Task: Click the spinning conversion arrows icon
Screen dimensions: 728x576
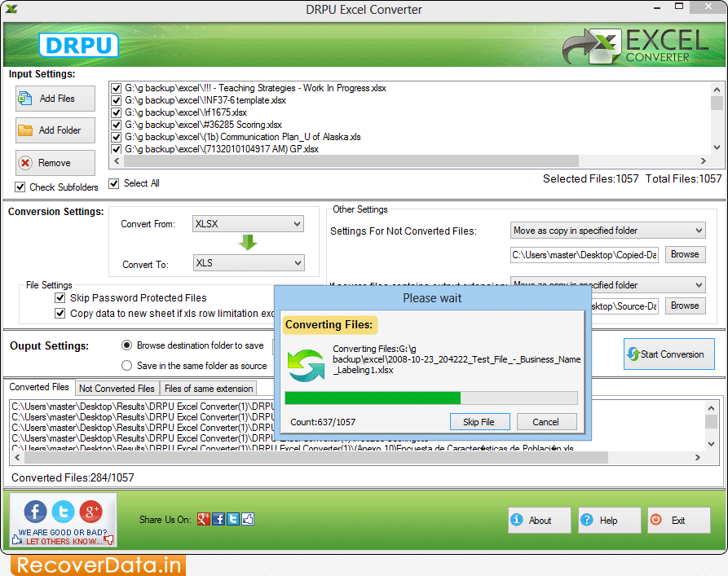Action: point(306,366)
